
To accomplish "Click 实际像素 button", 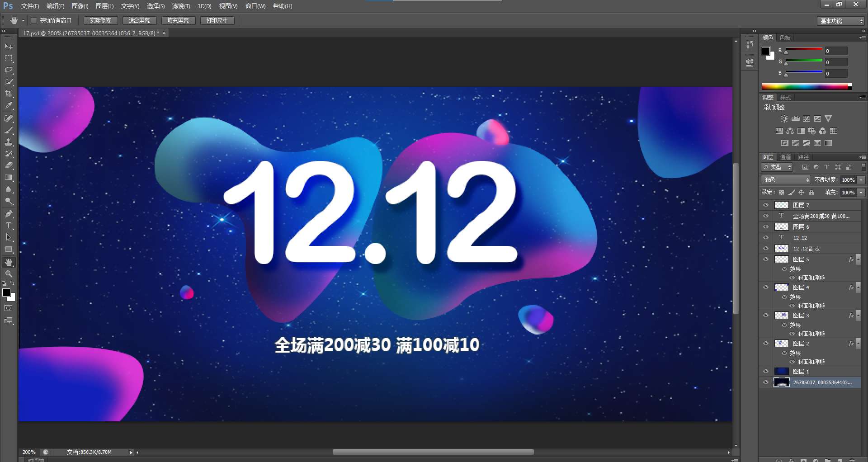I will [100, 20].
